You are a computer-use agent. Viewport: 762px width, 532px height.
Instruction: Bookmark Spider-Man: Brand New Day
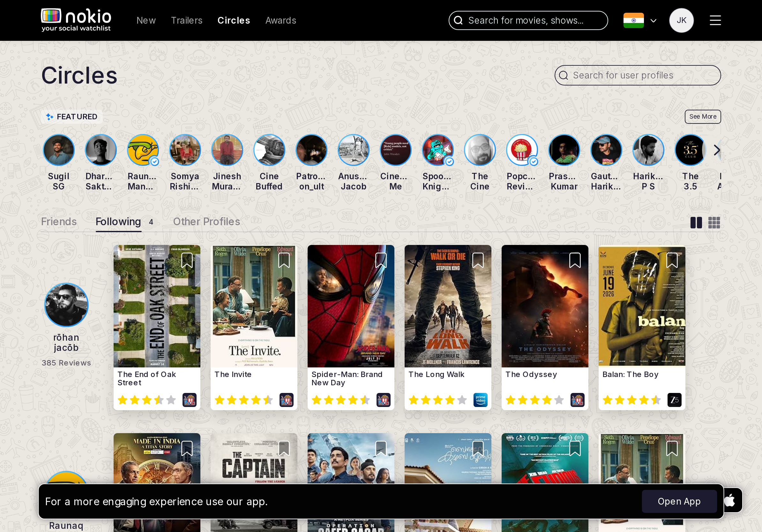tap(381, 260)
